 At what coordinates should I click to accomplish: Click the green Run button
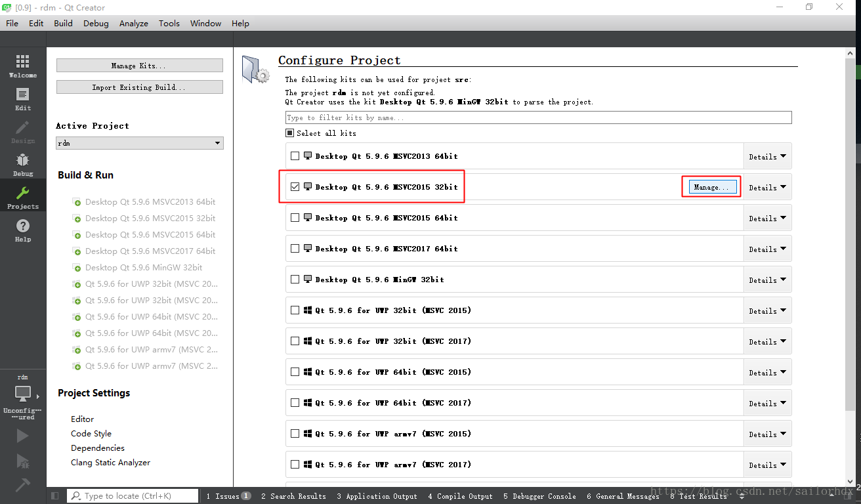point(22,436)
